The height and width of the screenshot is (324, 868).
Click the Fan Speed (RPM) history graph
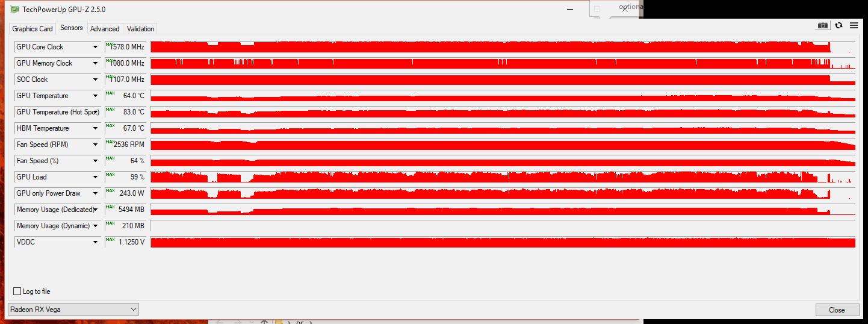click(503, 145)
